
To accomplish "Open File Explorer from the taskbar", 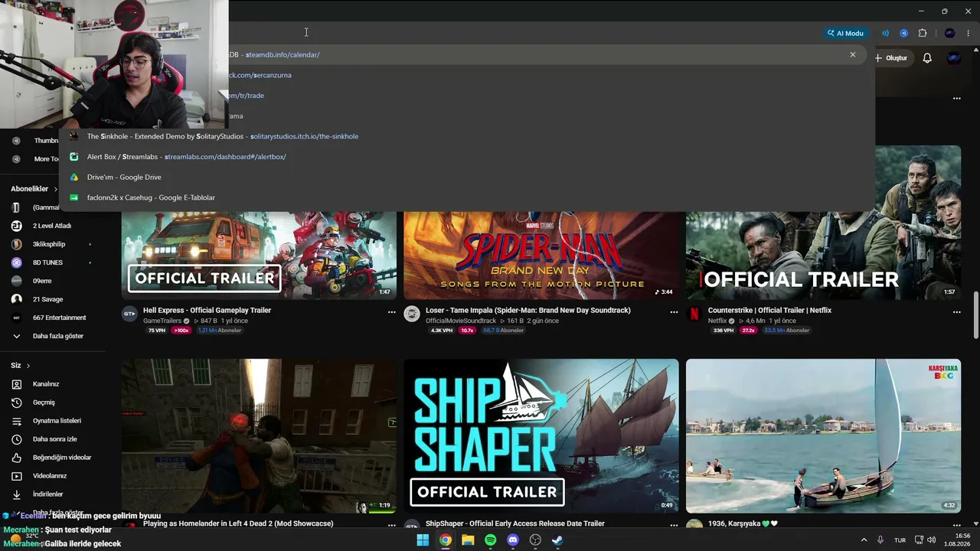I will tap(468, 540).
